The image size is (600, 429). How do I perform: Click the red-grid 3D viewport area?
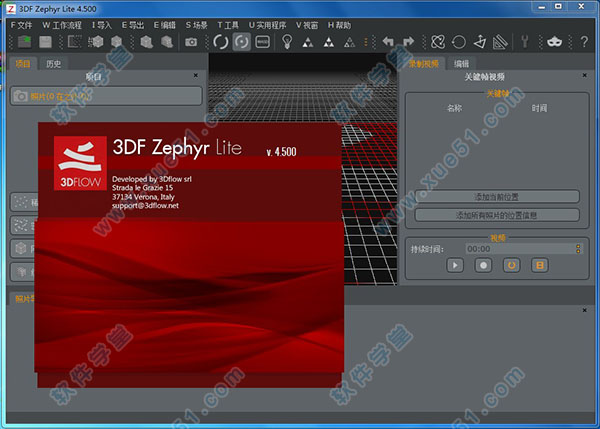pos(369,203)
